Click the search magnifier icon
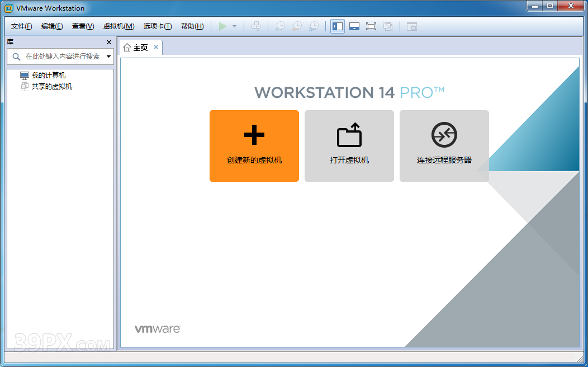Viewport: 588px width, 367px height. coord(16,57)
